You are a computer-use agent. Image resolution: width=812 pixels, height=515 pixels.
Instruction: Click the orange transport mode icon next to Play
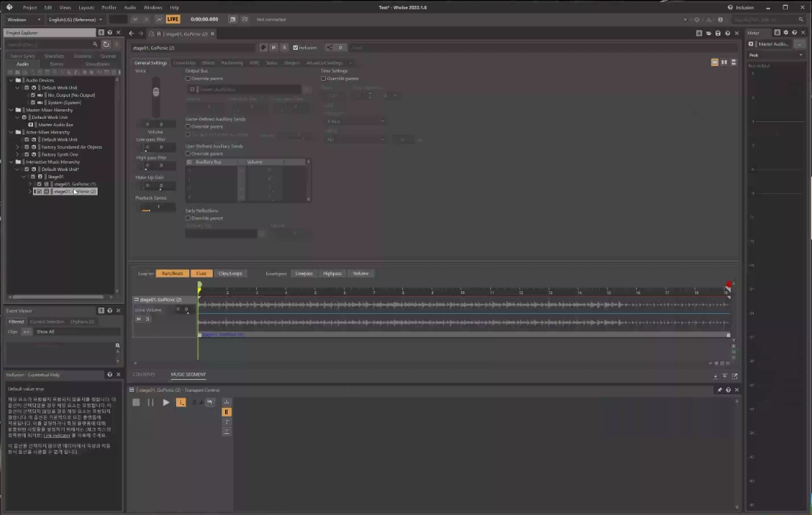coord(181,402)
